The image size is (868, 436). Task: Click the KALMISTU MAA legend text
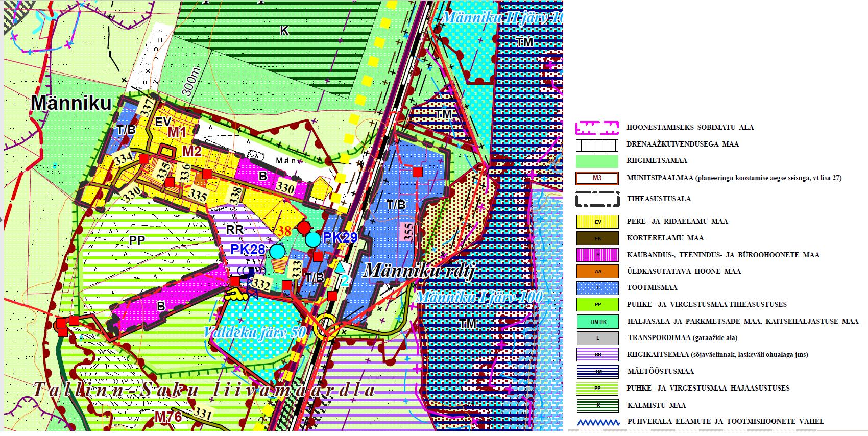coord(656,405)
